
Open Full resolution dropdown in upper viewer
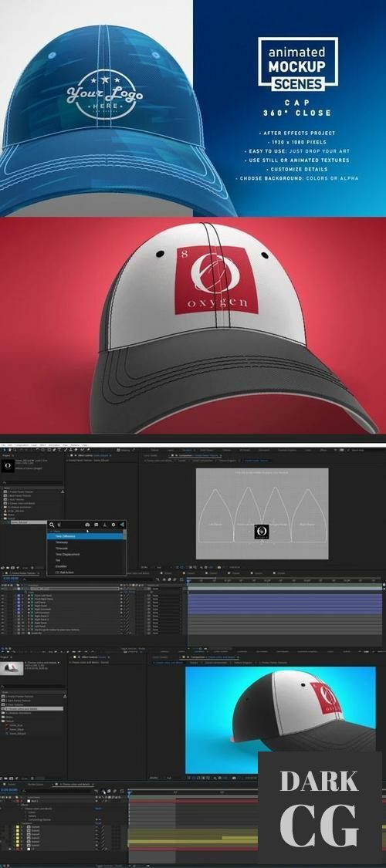point(160,567)
